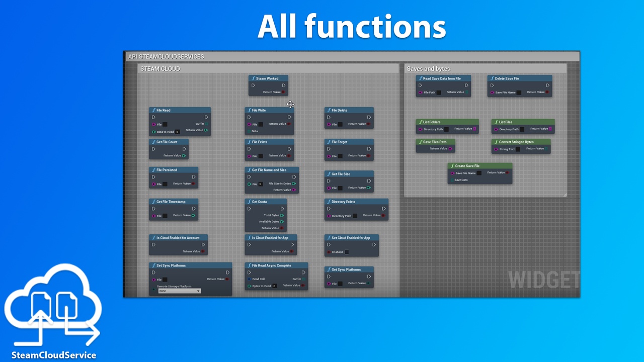644x362 pixels.
Task: Select the File Persisted node header
Action: (174, 170)
